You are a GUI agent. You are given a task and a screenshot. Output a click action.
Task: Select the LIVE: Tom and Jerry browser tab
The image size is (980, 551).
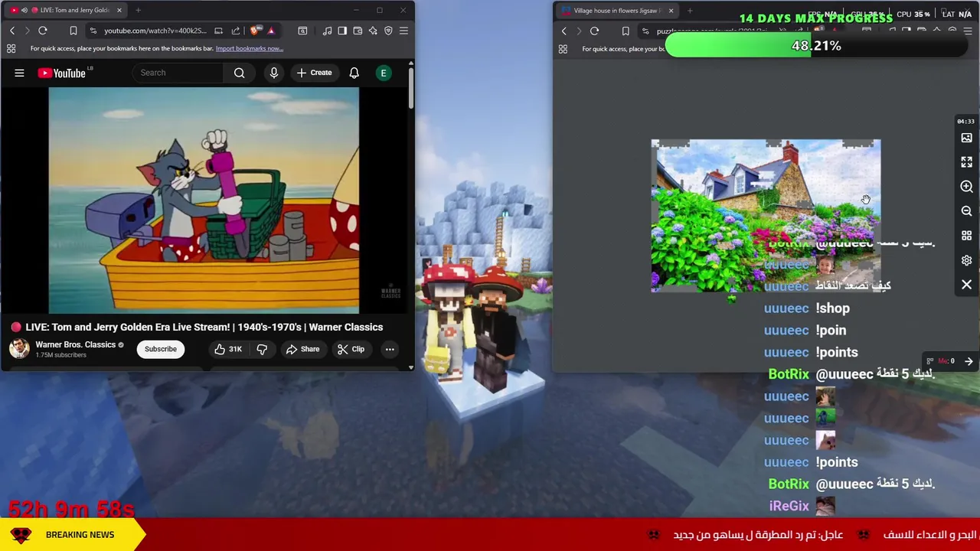click(x=65, y=10)
